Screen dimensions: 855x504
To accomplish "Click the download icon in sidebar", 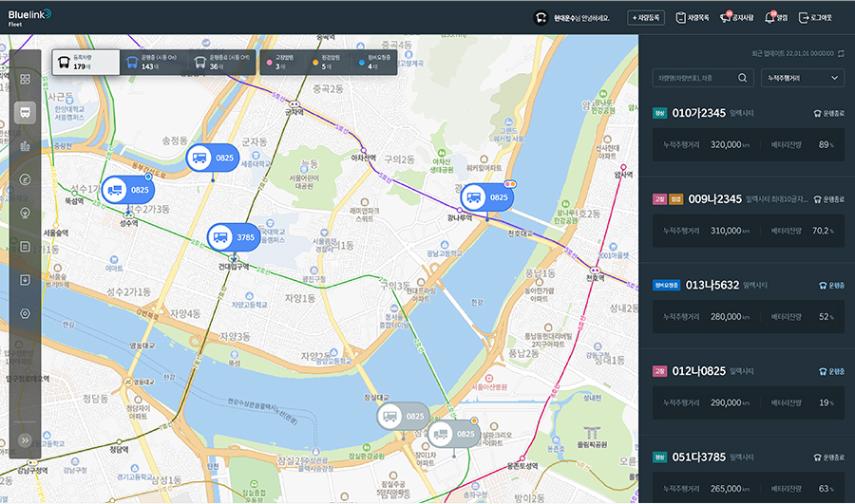I will tap(26, 280).
